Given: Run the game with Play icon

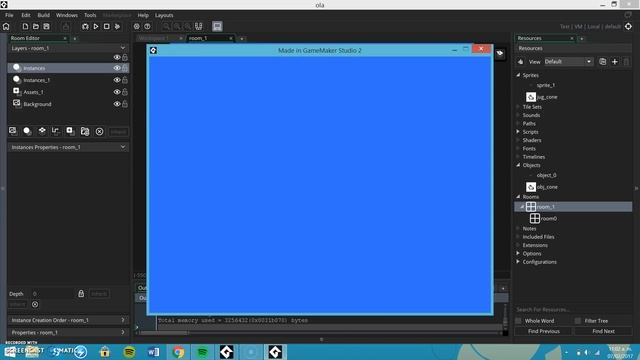Looking at the screenshot, I should (96, 27).
